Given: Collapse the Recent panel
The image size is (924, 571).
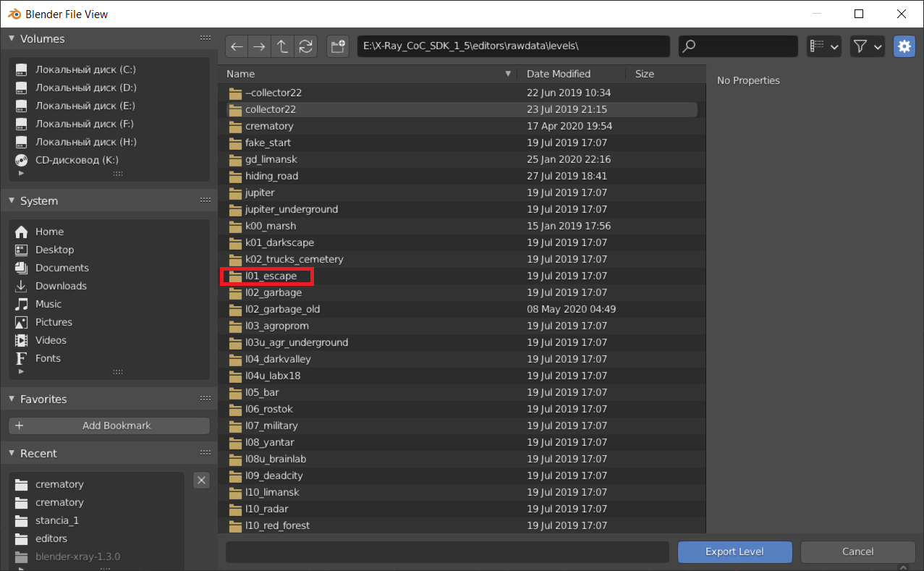Looking at the screenshot, I should click(12, 454).
